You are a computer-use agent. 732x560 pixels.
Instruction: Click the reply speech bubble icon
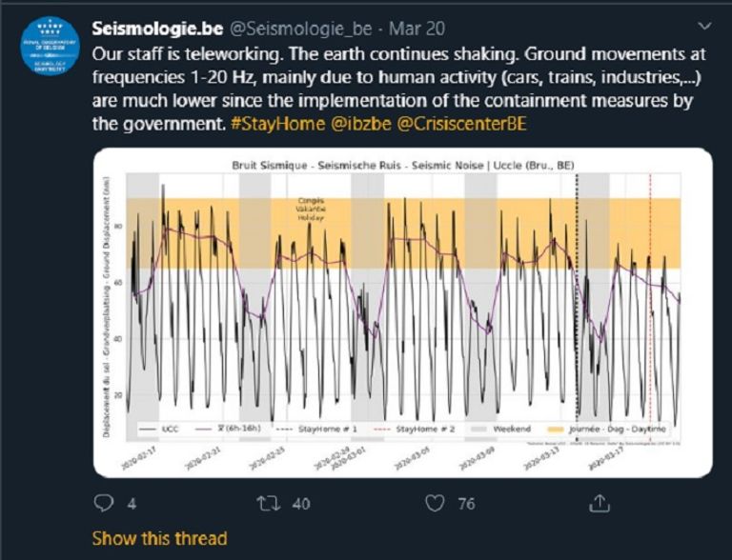pos(103,503)
